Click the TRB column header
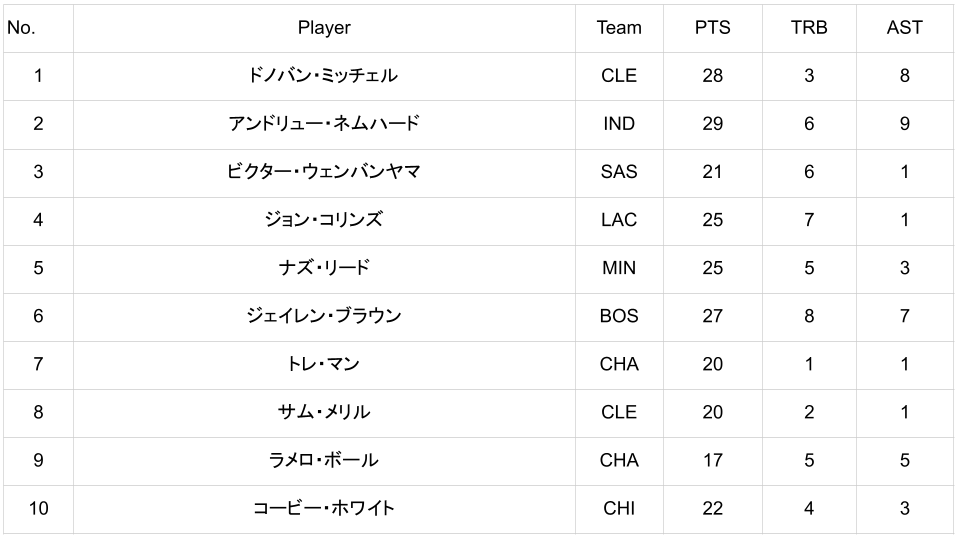Screen dimensions: 960x540 [x=808, y=28]
